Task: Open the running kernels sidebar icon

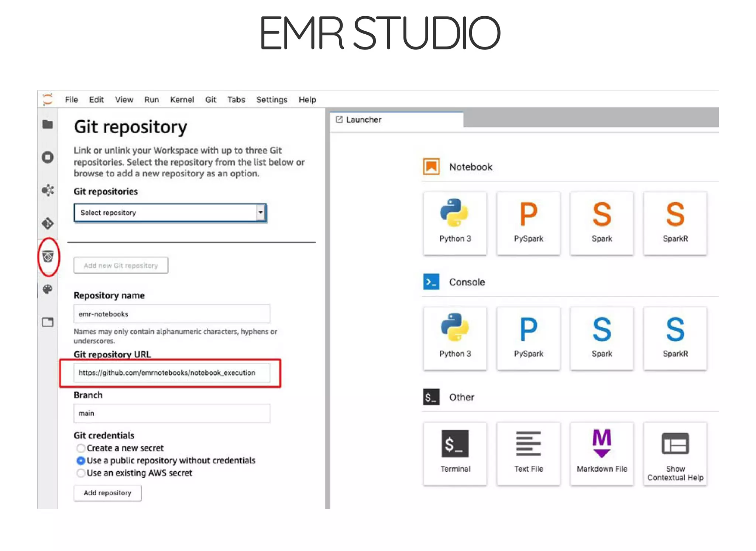Action: click(x=48, y=157)
